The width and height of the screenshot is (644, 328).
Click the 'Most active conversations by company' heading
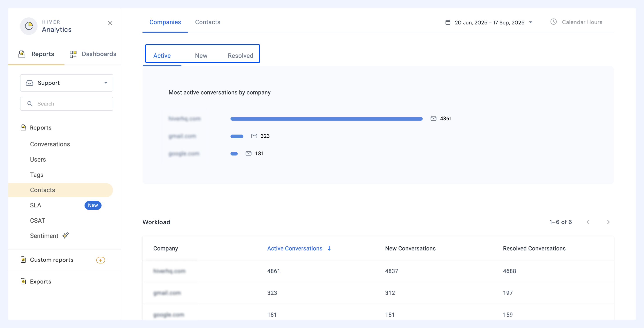[x=220, y=92]
